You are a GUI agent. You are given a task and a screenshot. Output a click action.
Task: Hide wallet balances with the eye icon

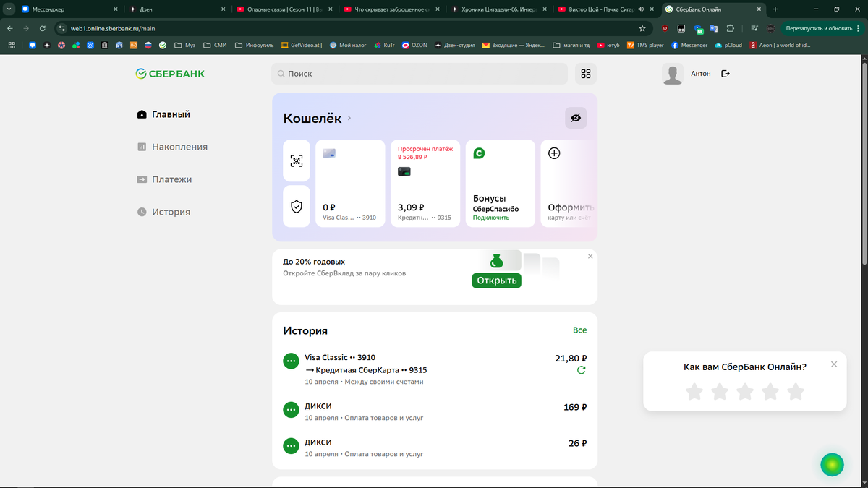coord(576,118)
